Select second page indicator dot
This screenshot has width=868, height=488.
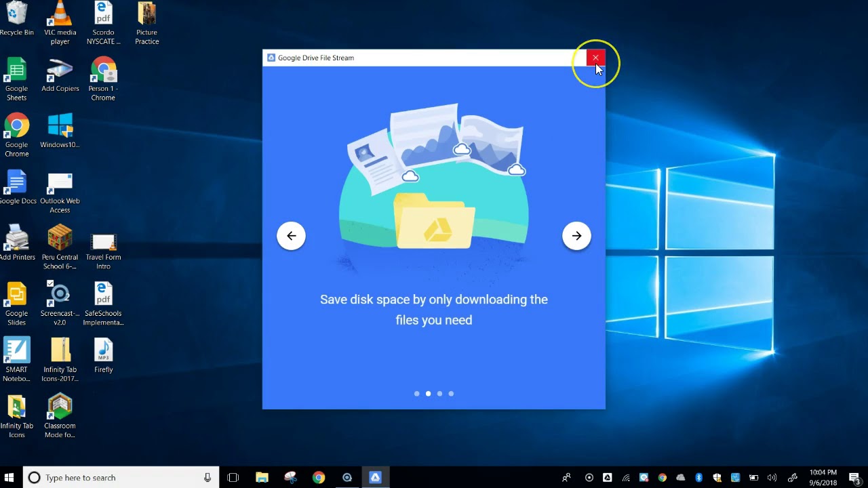[428, 393]
